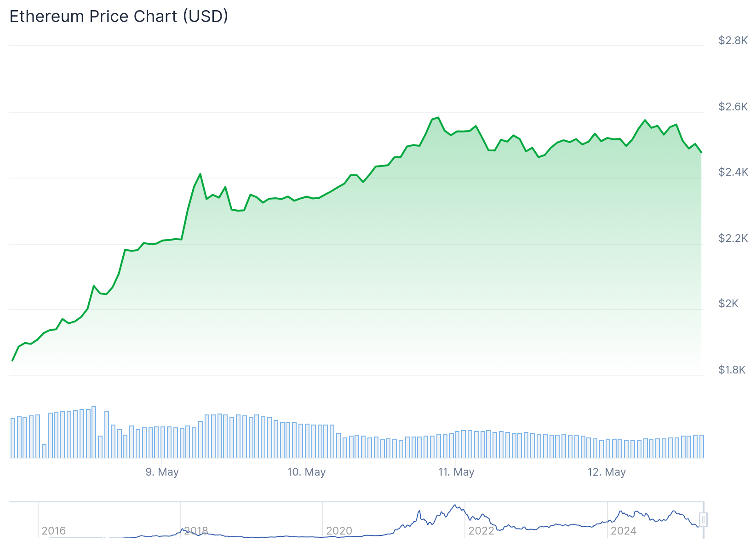Select 2020 on the navigator timeline
756x552 pixels.
(339, 531)
